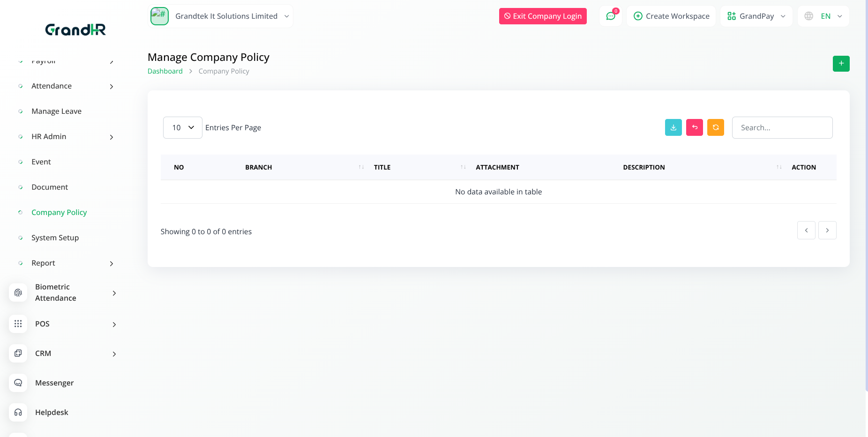Click the pink reset arrow icon
868x437 pixels.
coord(694,127)
